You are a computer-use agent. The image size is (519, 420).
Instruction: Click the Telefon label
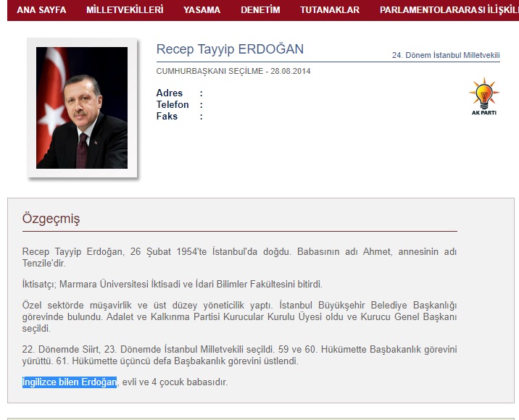pos(173,104)
